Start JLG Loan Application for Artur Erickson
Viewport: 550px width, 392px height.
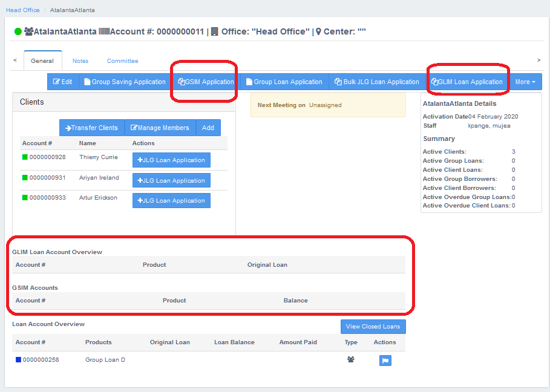[171, 201]
